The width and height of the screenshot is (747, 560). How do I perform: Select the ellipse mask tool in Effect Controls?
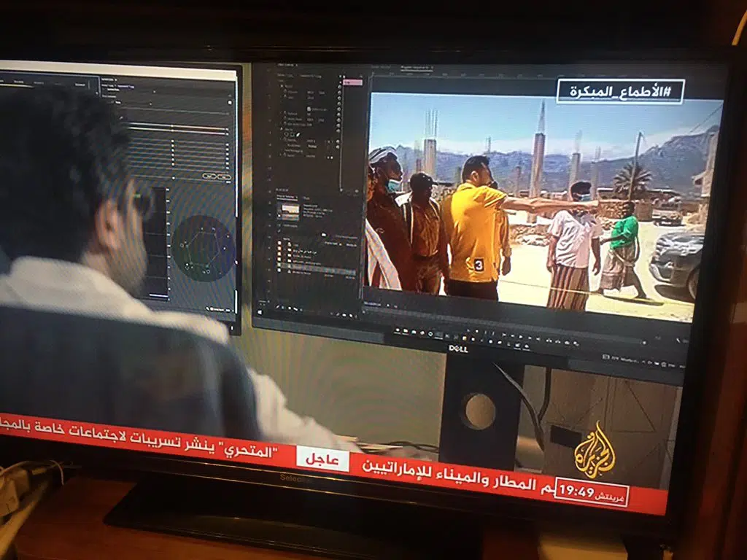coord(286,134)
